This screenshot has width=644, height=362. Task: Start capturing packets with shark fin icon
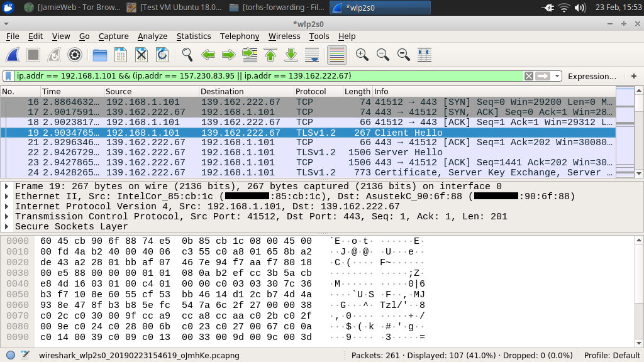point(13,55)
